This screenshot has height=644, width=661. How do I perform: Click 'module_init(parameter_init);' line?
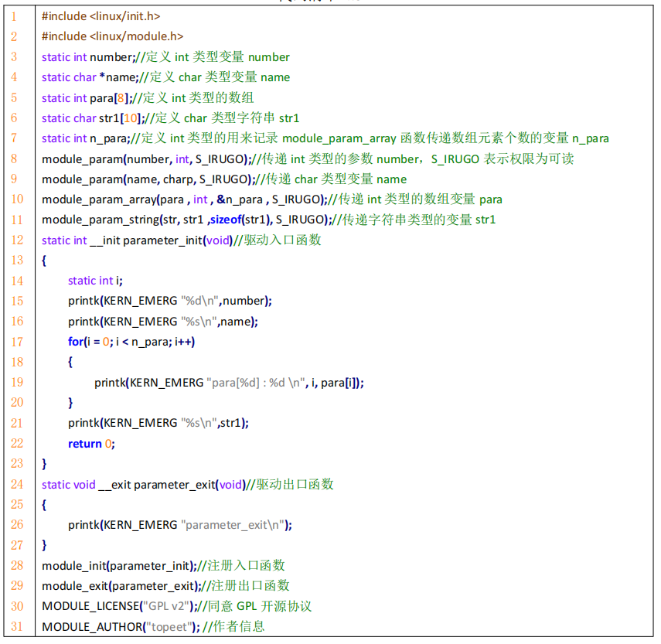(119, 566)
